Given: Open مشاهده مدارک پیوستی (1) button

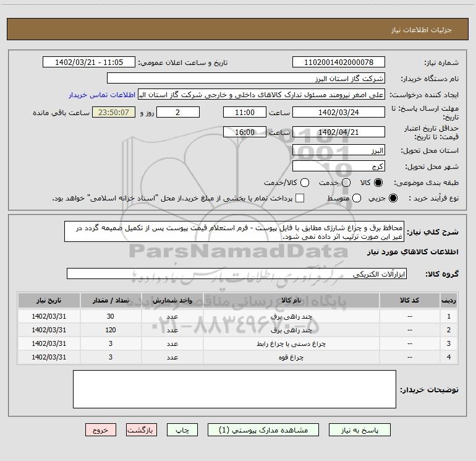Looking at the screenshot, I should (263, 430).
